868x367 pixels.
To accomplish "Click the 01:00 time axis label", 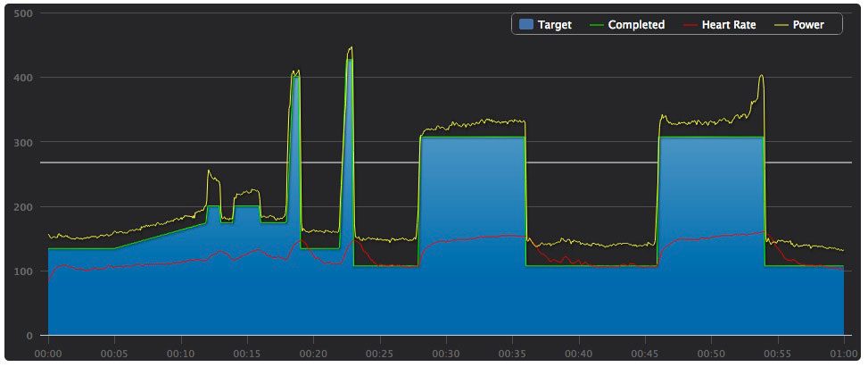I will coord(844,354).
